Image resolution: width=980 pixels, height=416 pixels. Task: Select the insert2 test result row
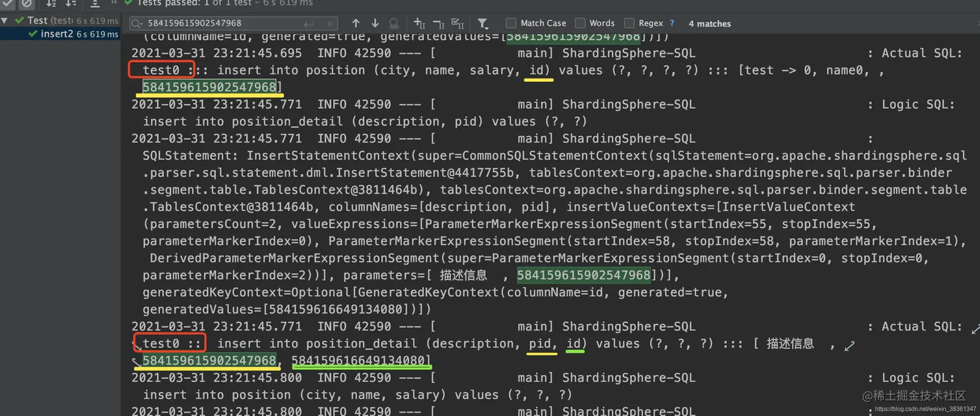pyautogui.click(x=60, y=34)
